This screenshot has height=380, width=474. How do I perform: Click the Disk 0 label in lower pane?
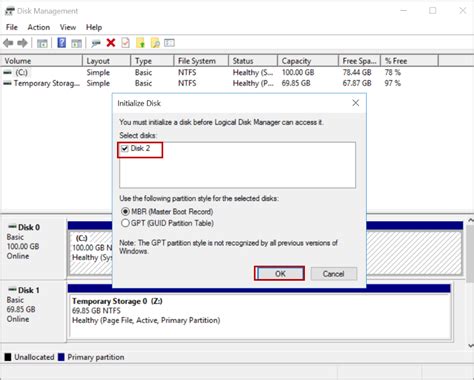click(29, 227)
